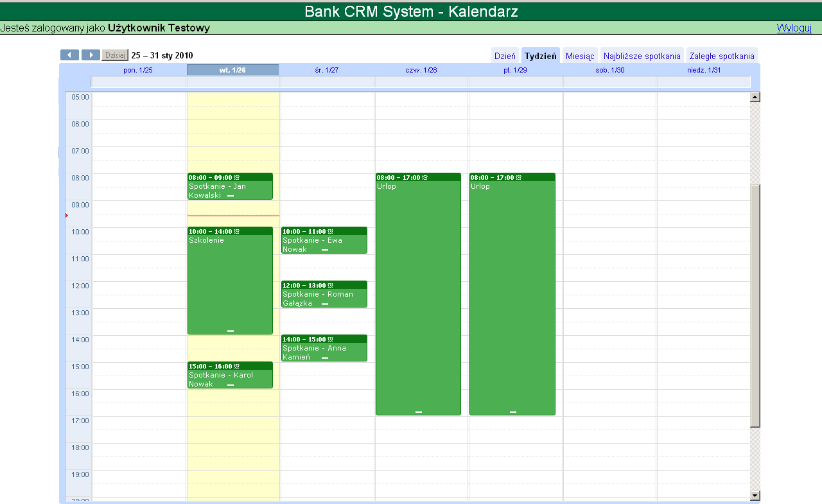Log out via Wyloguj link
This screenshot has width=822, height=504.
[x=794, y=28]
